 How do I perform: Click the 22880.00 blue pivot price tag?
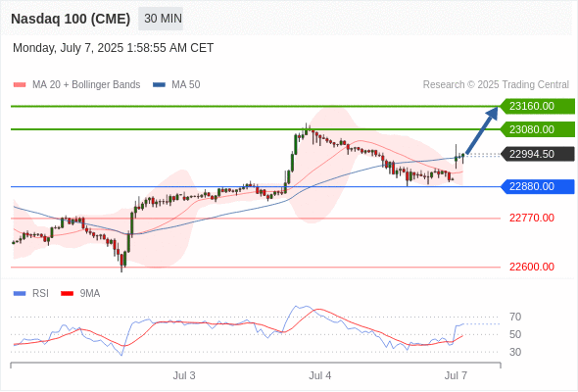pyautogui.click(x=537, y=186)
